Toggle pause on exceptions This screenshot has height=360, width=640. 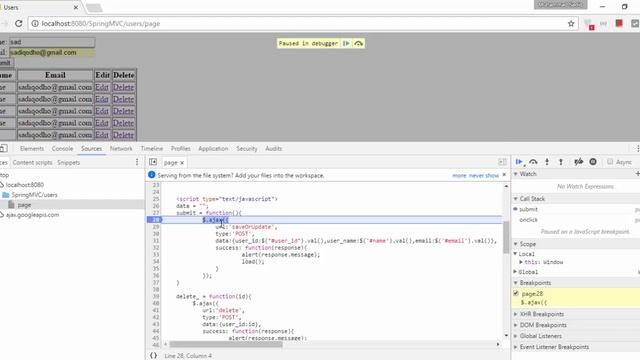tap(593, 162)
